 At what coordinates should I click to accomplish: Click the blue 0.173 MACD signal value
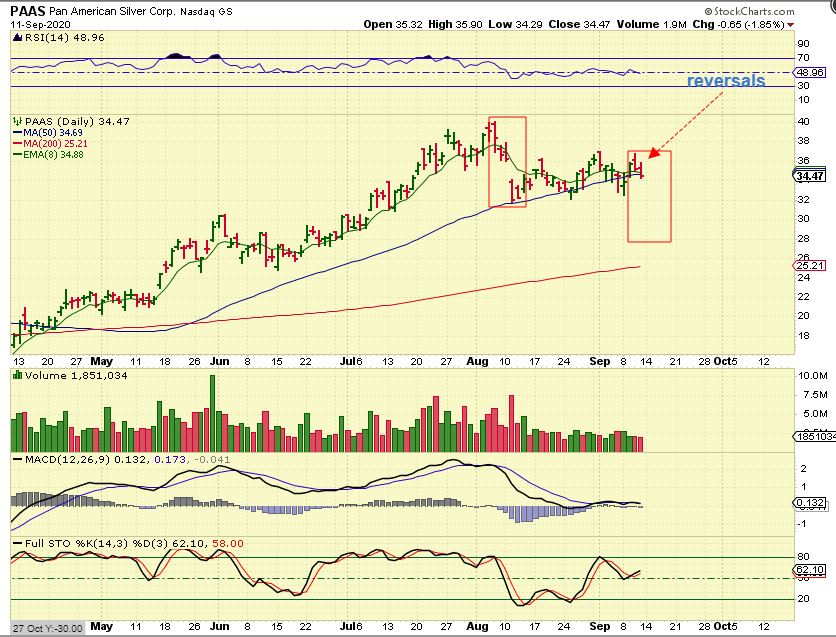pyautogui.click(x=170, y=459)
